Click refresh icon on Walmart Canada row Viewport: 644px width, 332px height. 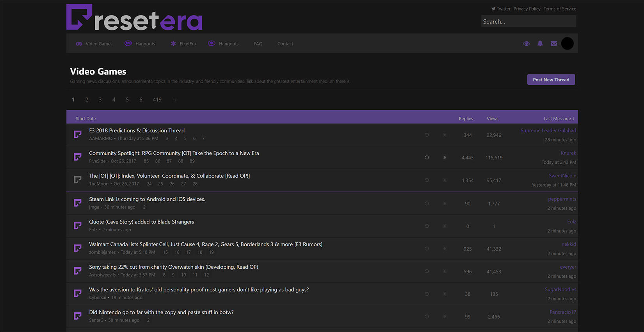(427, 249)
